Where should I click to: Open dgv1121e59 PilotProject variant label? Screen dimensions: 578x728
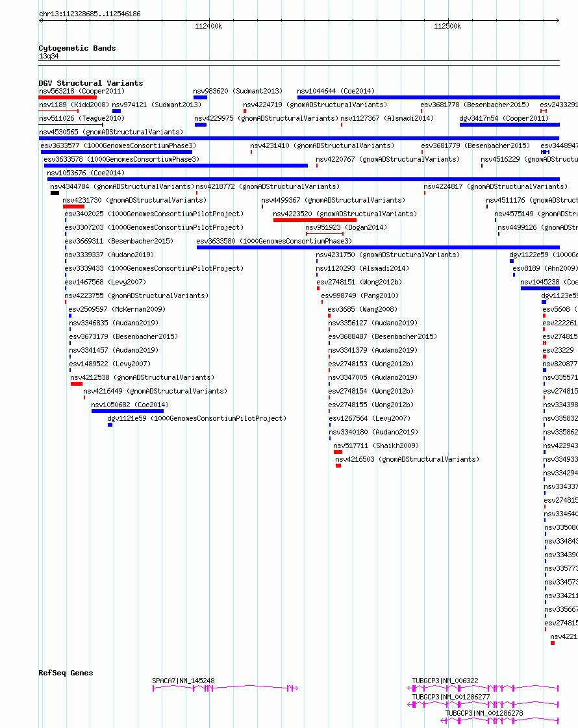click(x=197, y=418)
